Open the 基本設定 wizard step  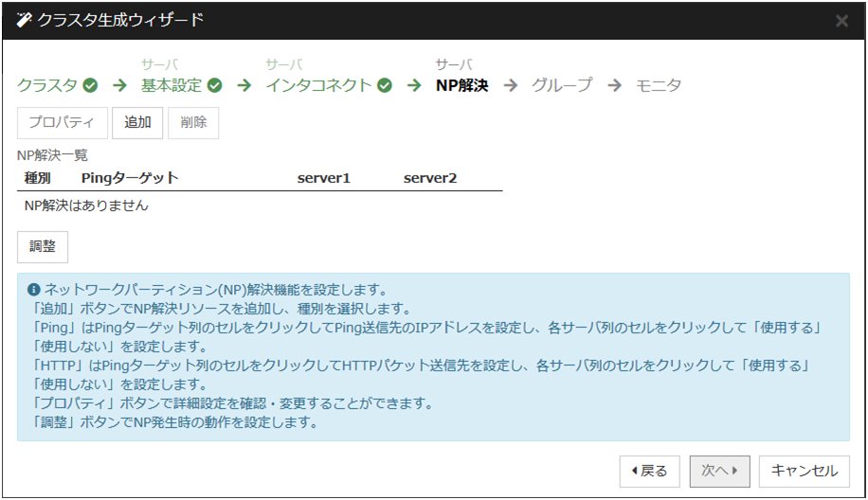(172, 85)
